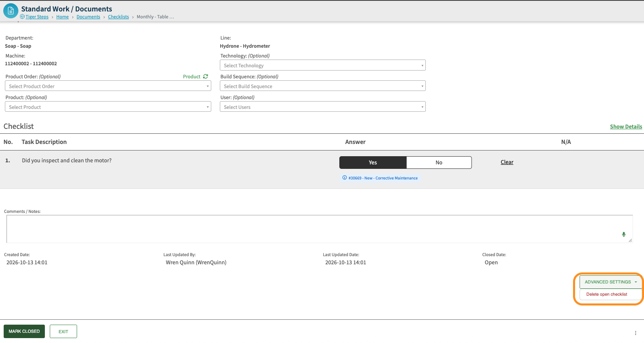Open the three-dot options menu at bottom right
The height and width of the screenshot is (343, 644).
pyautogui.click(x=635, y=333)
